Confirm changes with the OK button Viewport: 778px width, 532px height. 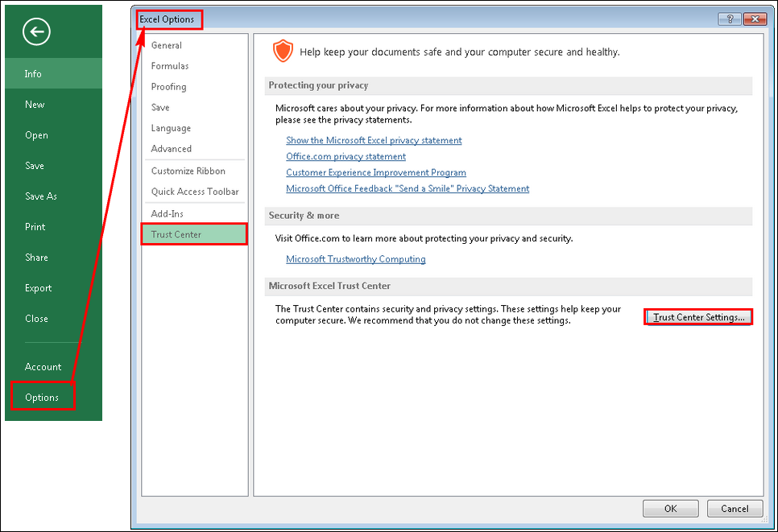[670, 508]
